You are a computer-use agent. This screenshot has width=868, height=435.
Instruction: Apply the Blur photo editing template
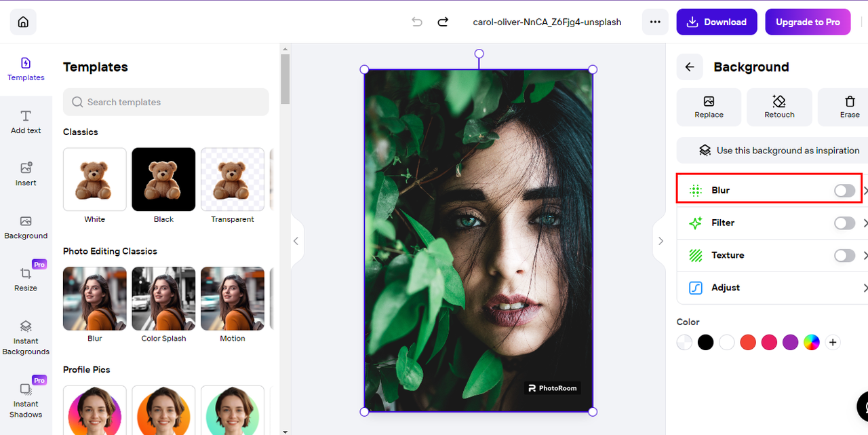tap(95, 299)
